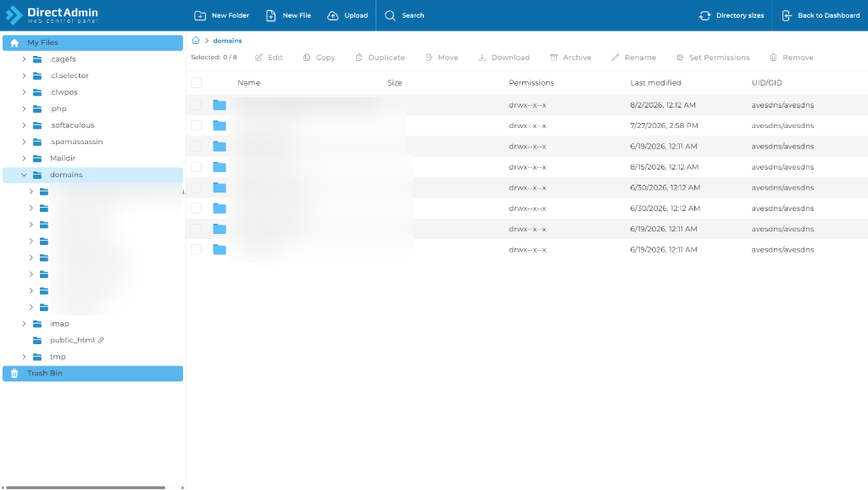Open public_html in the folder tree
This screenshot has height=490, width=868.
72,340
